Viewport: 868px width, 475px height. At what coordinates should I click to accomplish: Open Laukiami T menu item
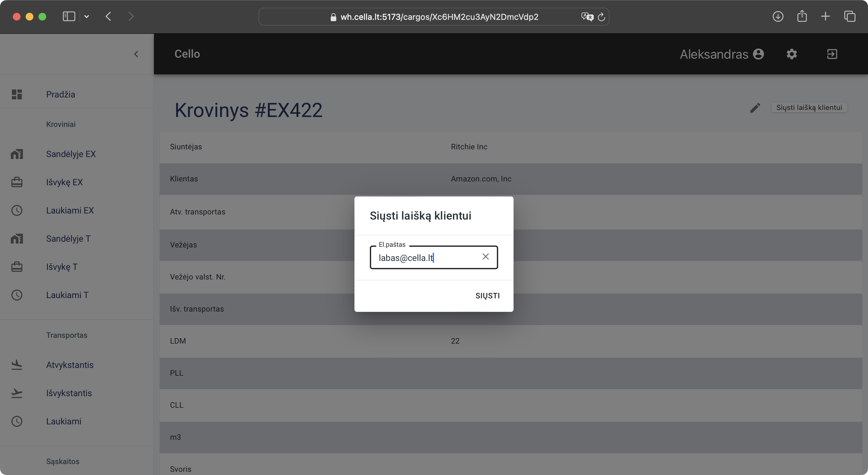pyautogui.click(x=67, y=295)
